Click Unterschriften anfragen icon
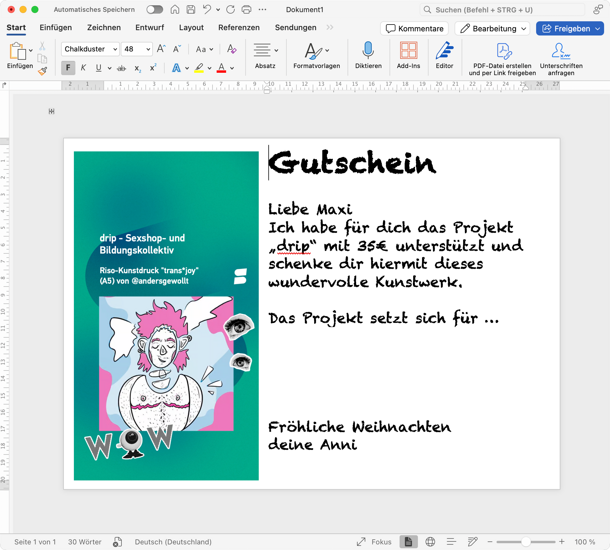 coord(561,51)
